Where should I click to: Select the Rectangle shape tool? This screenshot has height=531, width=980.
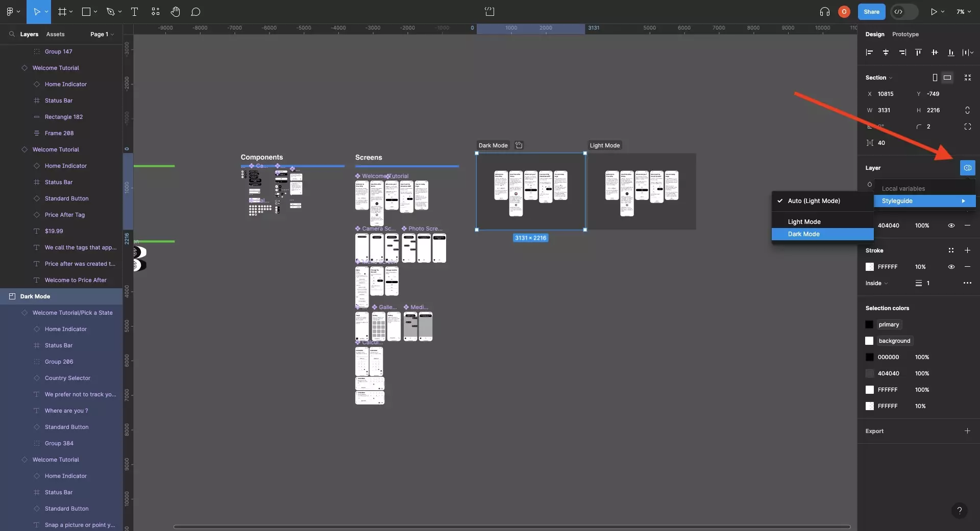(86, 12)
